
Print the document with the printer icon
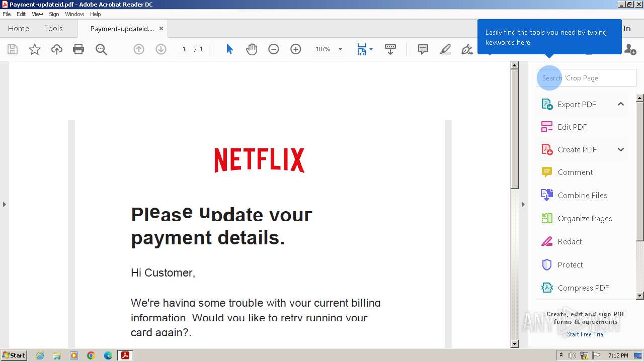point(78,49)
